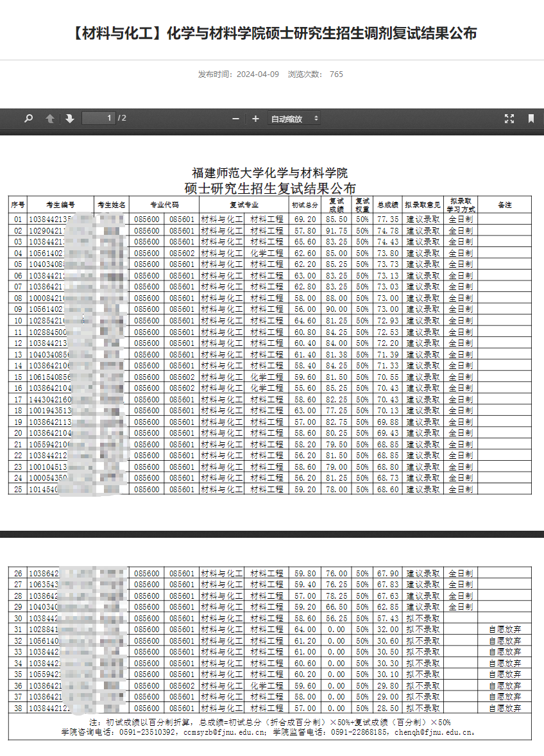Click 化学工程 in row 04

[x=267, y=253]
